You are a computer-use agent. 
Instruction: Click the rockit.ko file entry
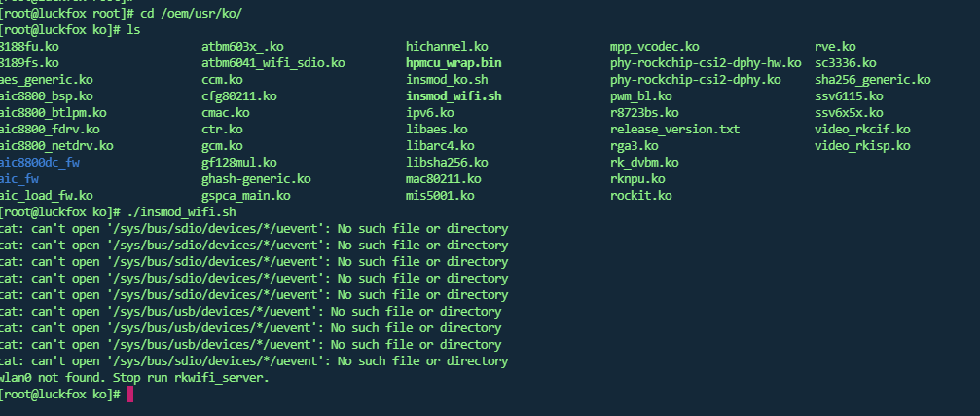(640, 196)
